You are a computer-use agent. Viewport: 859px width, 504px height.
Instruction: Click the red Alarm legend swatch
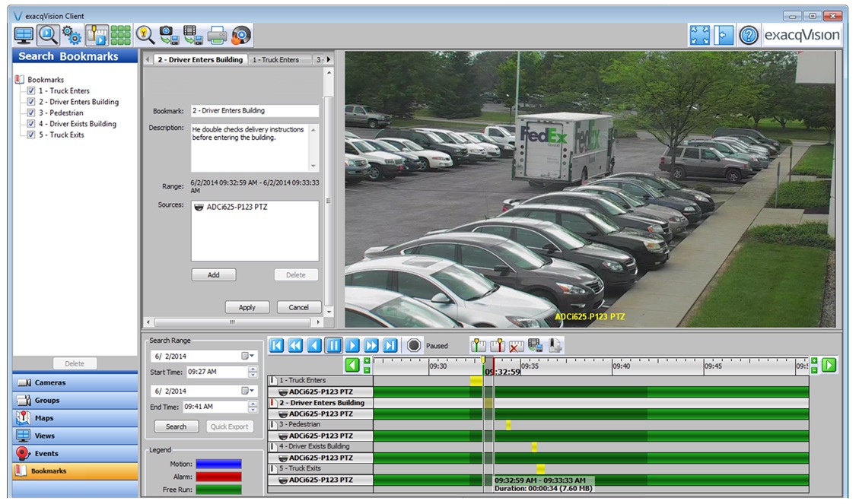218,477
